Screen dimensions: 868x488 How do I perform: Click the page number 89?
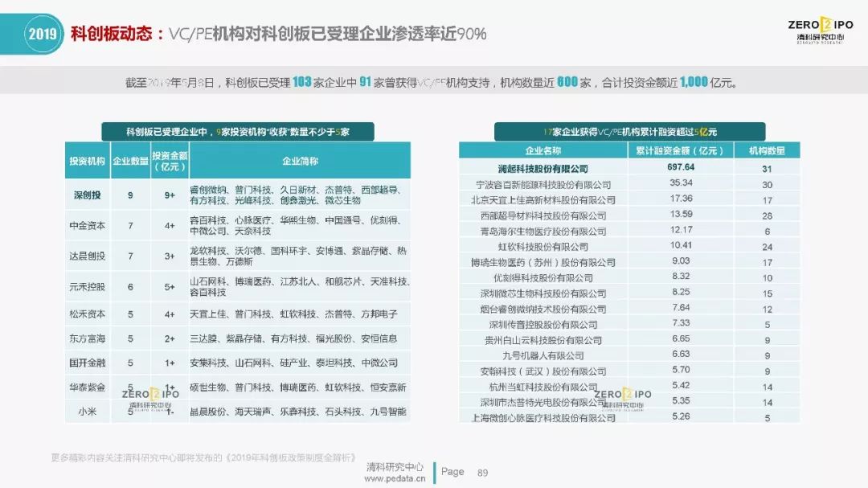click(x=483, y=472)
